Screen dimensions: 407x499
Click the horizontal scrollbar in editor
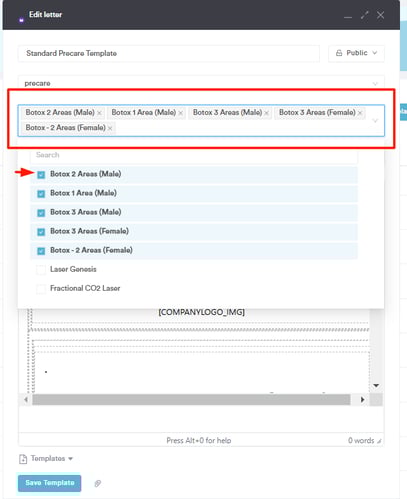point(191,399)
